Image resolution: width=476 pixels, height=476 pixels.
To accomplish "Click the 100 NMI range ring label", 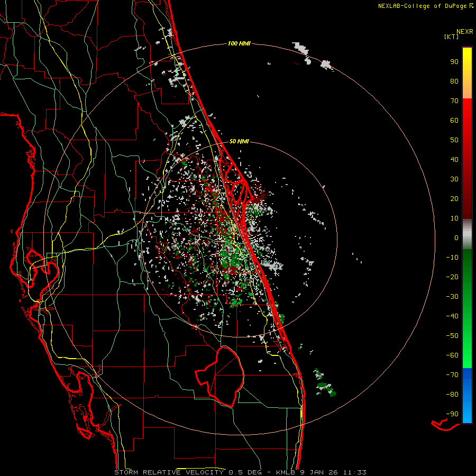I will [x=239, y=43].
